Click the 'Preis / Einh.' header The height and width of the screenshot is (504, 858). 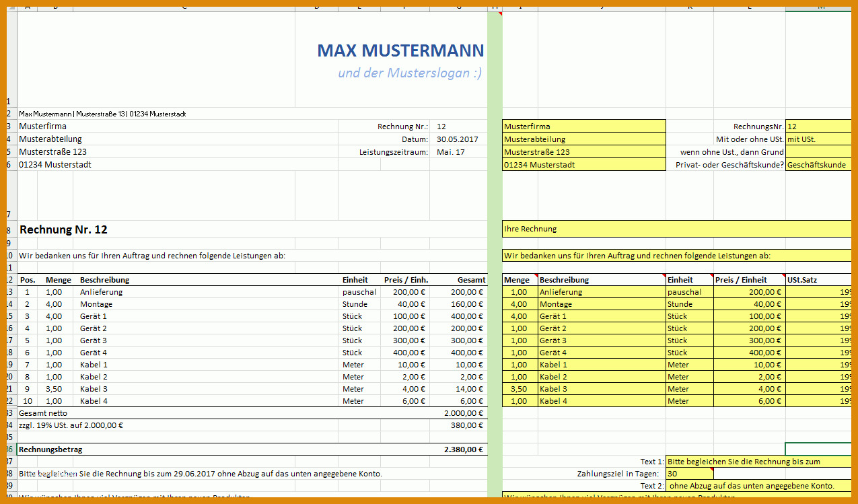(x=406, y=280)
